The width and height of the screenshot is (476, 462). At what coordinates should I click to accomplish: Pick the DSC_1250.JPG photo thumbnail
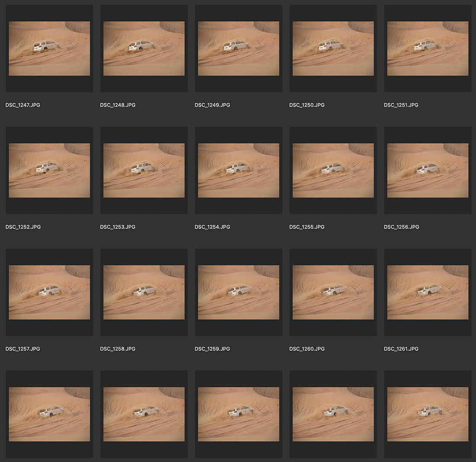click(333, 48)
